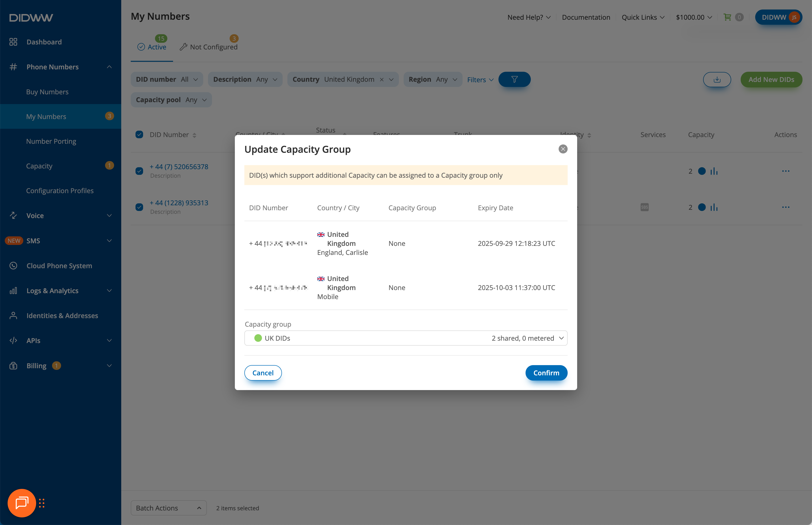This screenshot has height=525, width=812.
Task: Open the live chat widget icon
Action: 22,503
